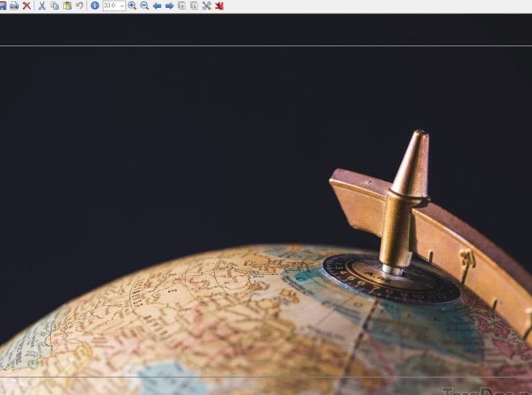The height and width of the screenshot is (395, 532).
Task: Go to the previous image with left arrow
Action: tap(157, 6)
